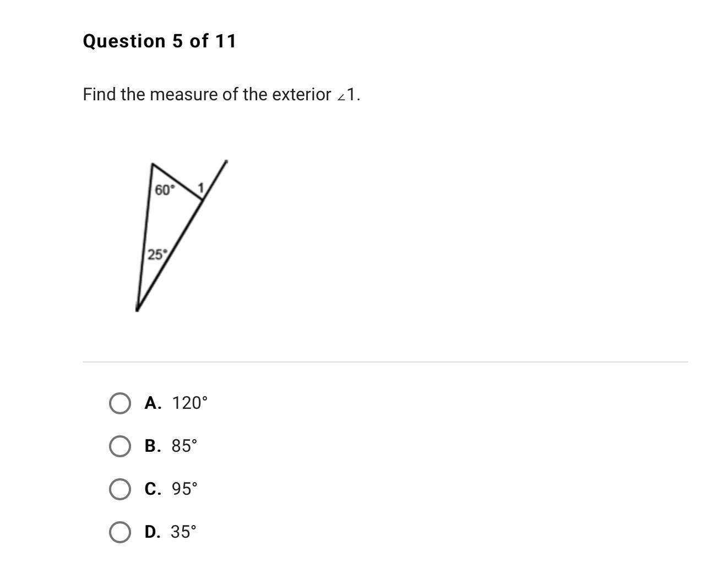The width and height of the screenshot is (728, 573).
Task: Click the horizontal divider above the answers
Action: click(385, 362)
